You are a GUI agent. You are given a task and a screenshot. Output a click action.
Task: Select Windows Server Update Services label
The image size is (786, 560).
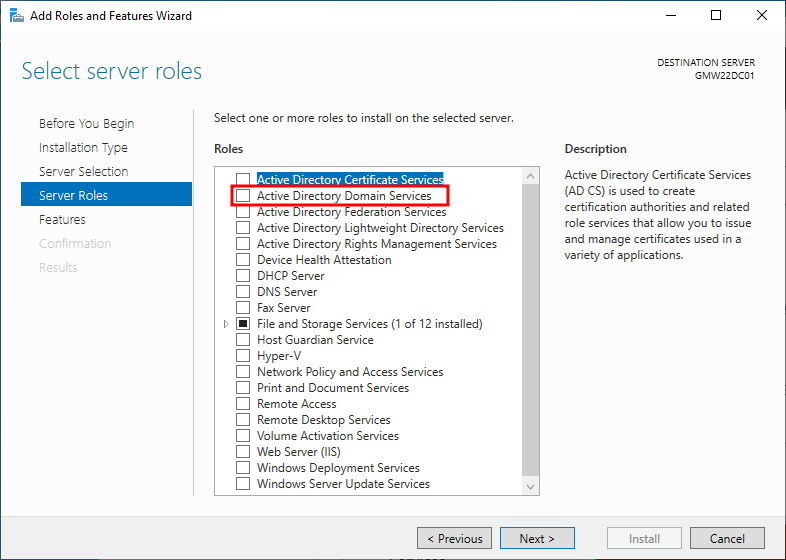[x=343, y=484]
